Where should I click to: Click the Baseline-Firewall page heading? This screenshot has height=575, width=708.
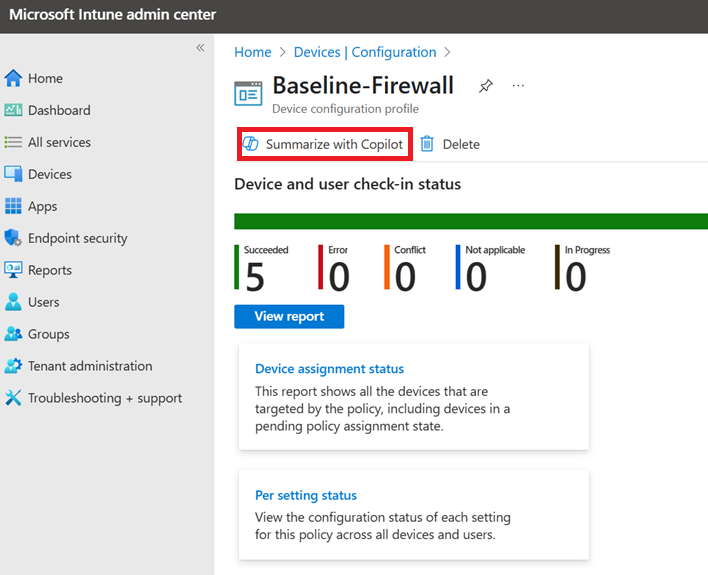(x=363, y=85)
